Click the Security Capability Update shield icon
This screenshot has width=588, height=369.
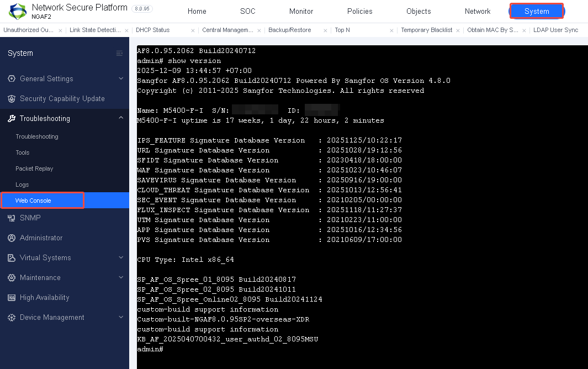tap(12, 99)
